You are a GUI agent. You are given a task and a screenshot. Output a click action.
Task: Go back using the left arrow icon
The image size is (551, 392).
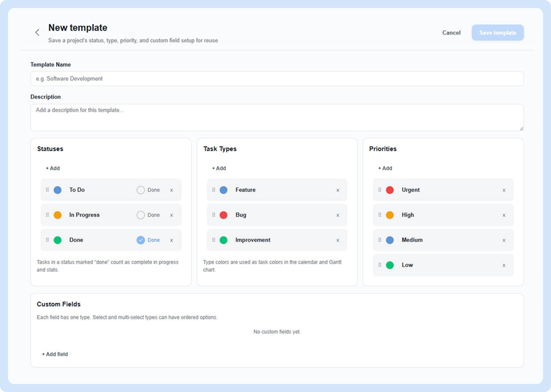(37, 33)
